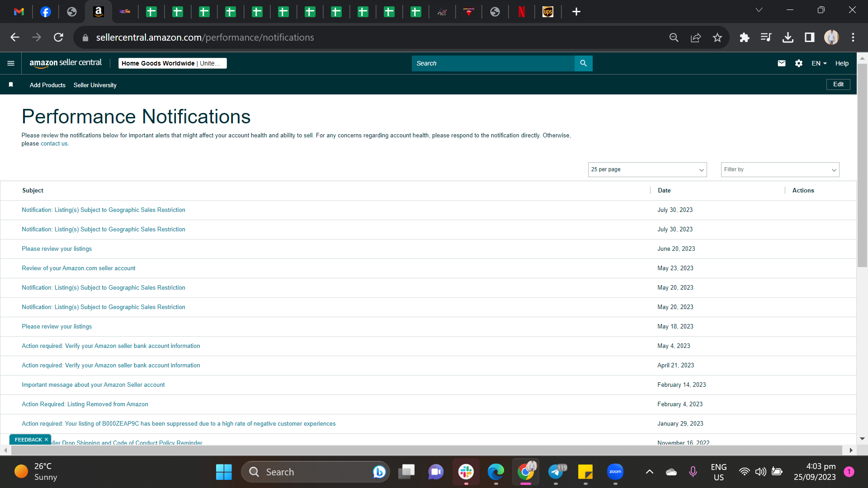
Task: Bookmark this page with the star
Action: pos(717,38)
